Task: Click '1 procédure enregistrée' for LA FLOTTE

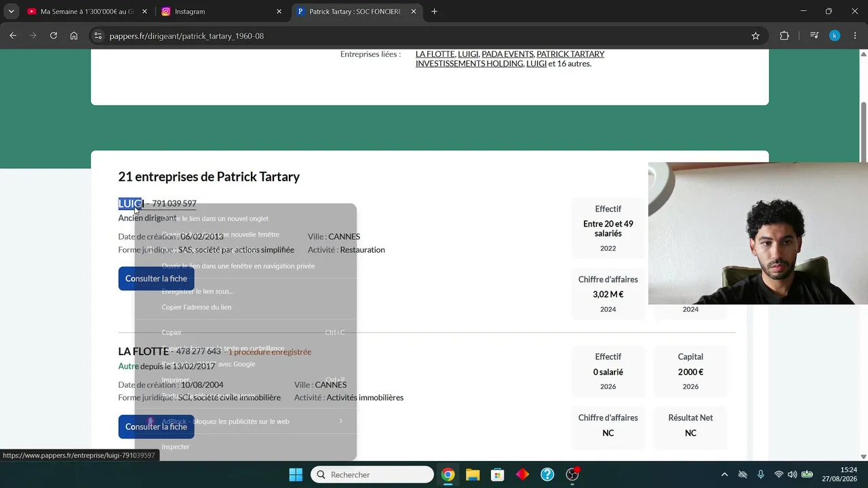Action: tap(270, 352)
